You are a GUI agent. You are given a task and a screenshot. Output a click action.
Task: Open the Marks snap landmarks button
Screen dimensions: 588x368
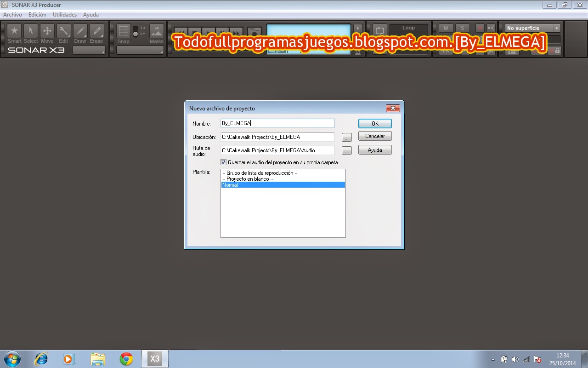[157, 31]
